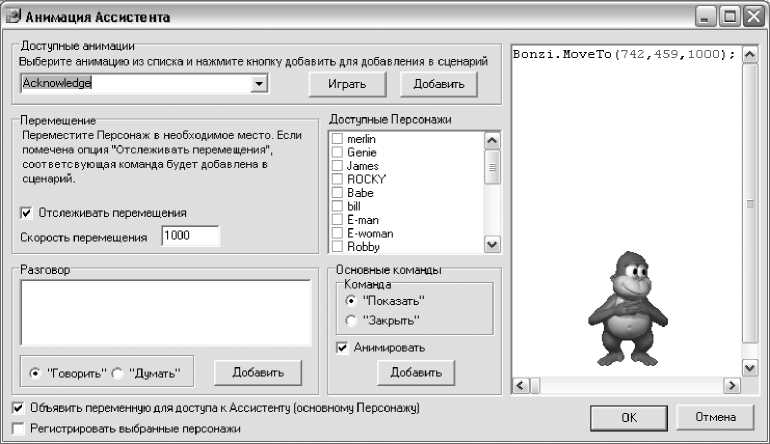Select the "Думать" radio button
770x444 pixels.
click(117, 373)
